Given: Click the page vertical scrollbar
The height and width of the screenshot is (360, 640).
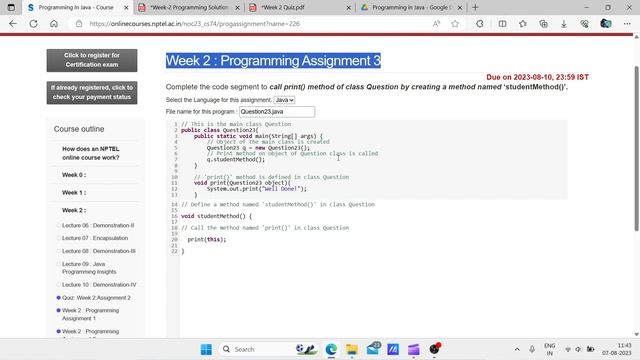Looking at the screenshot, I should tap(636, 149).
